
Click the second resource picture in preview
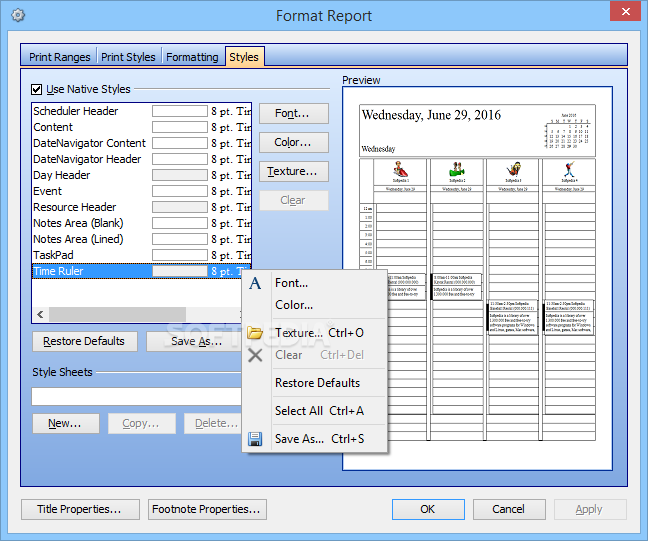457,169
